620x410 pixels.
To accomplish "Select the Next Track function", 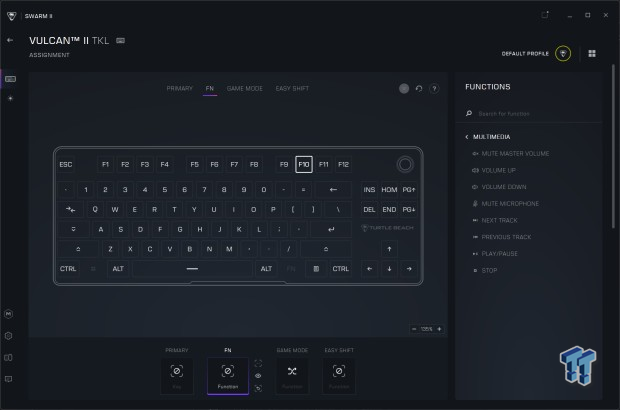I will pos(495,220).
